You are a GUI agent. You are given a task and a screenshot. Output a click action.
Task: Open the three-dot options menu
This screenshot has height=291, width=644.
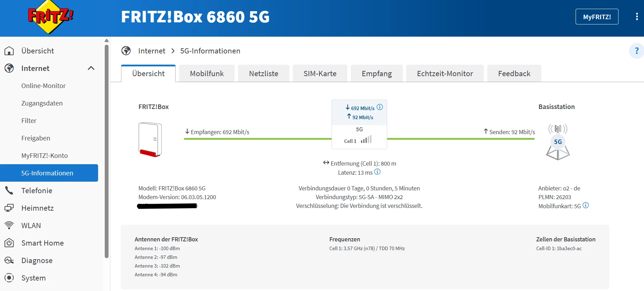pos(637,17)
